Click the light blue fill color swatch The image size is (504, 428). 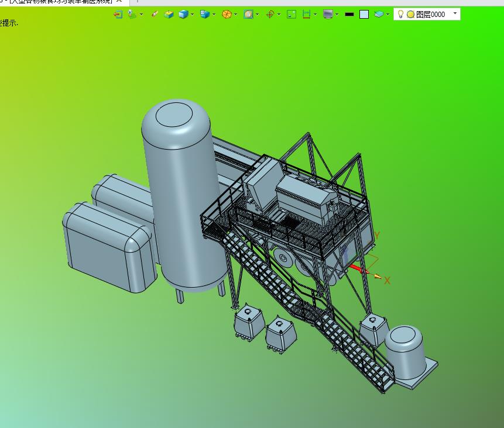pos(364,15)
